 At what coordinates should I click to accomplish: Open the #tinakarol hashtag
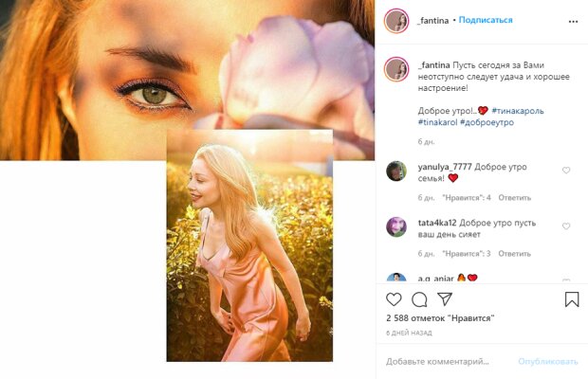pos(437,122)
